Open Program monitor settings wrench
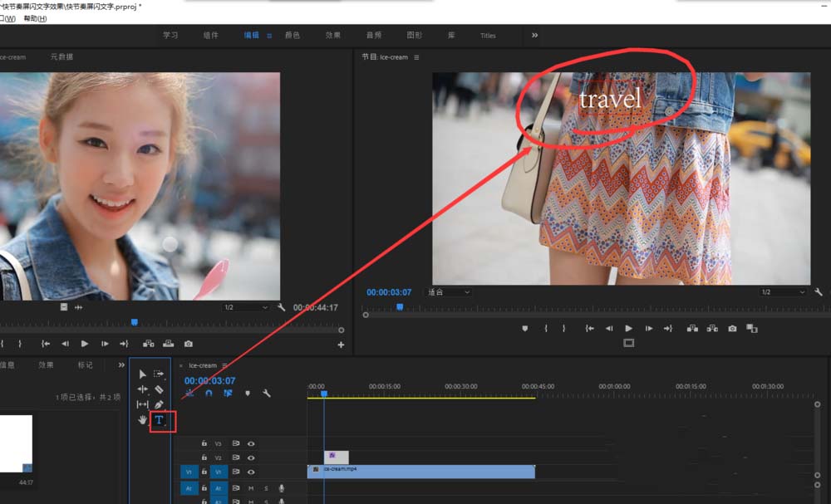The width and height of the screenshot is (831, 504). (819, 292)
